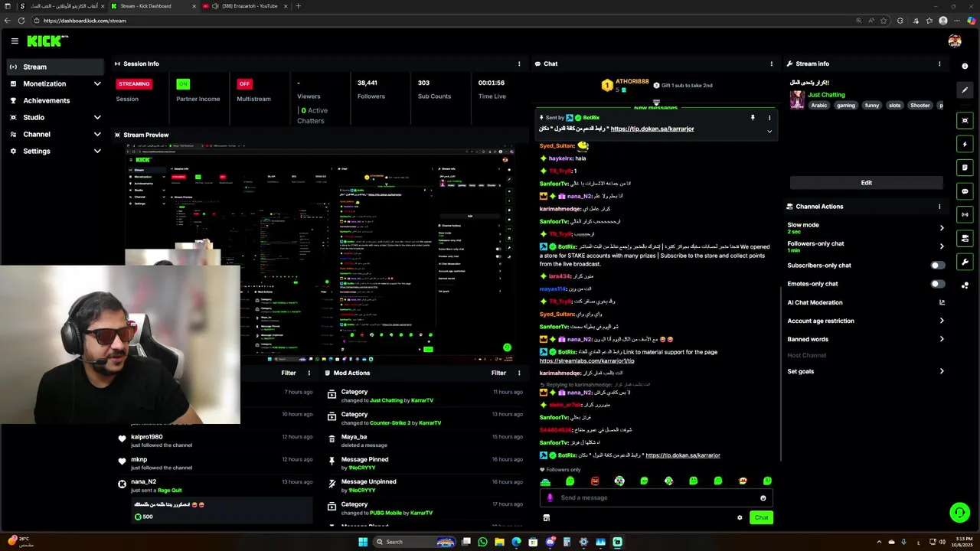Click the Just Chatting category link
Image resolution: width=980 pixels, height=551 pixels.
coord(826,95)
